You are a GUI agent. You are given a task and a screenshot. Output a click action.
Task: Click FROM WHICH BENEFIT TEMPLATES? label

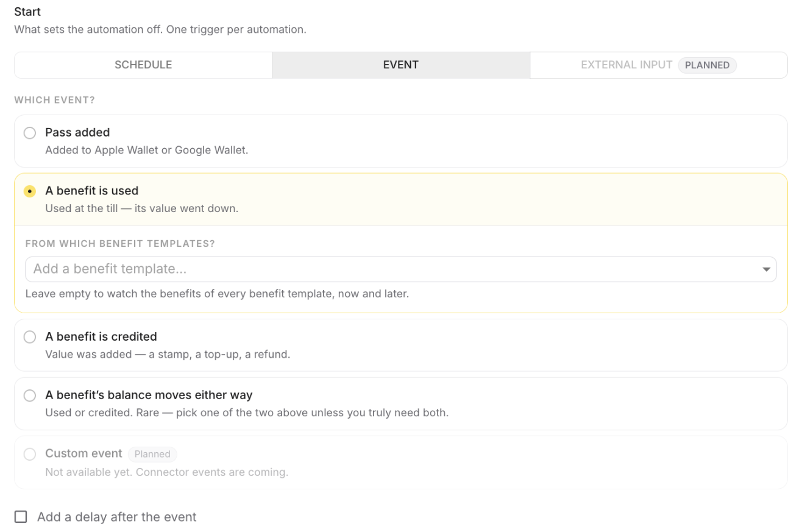tap(120, 244)
